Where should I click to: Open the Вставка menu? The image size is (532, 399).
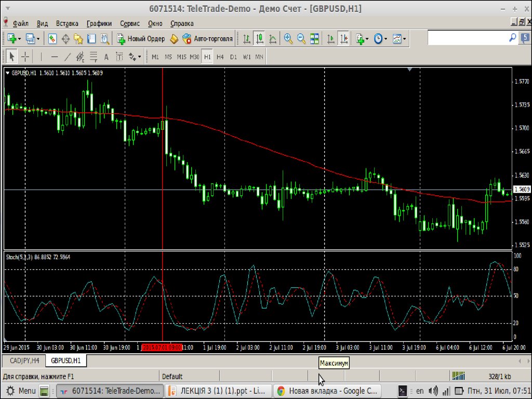click(x=67, y=23)
